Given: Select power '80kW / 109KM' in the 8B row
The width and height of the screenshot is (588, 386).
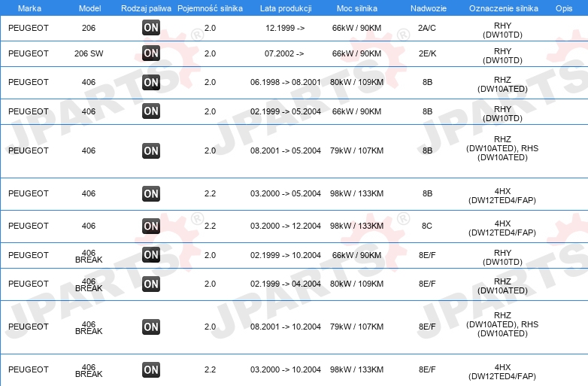Looking at the screenshot, I should click(356, 82).
